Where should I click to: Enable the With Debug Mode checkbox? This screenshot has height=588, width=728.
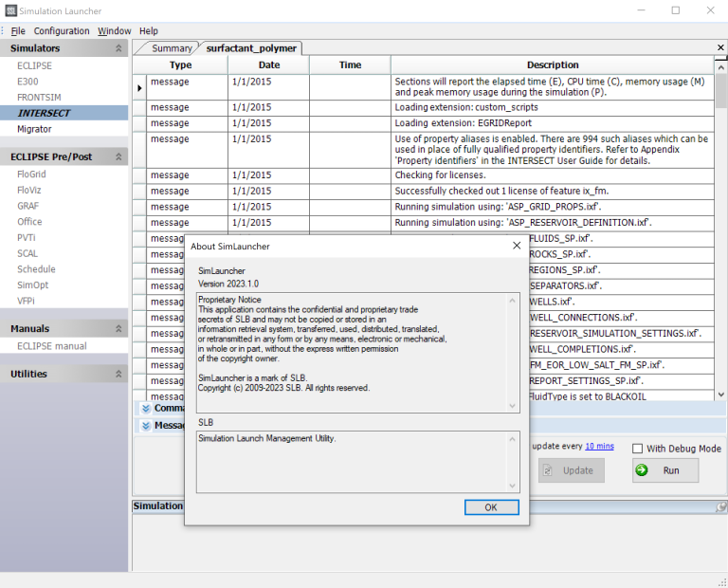[638, 449]
